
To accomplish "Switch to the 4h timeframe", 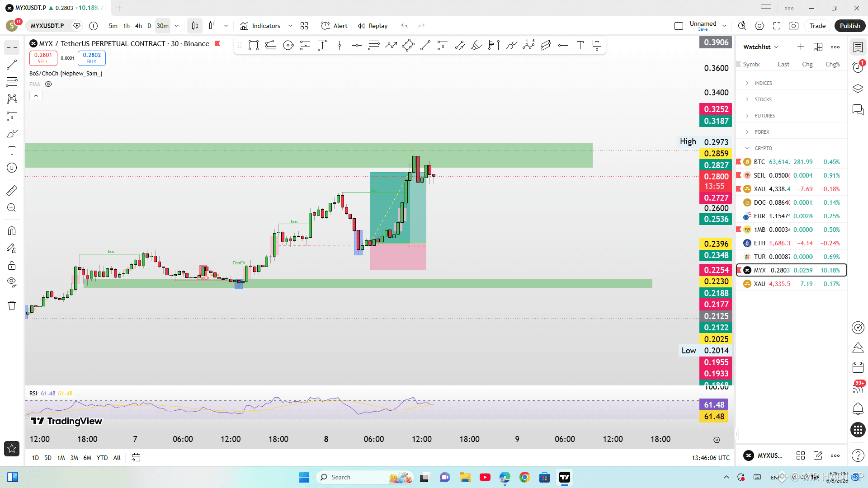I will coord(138,26).
